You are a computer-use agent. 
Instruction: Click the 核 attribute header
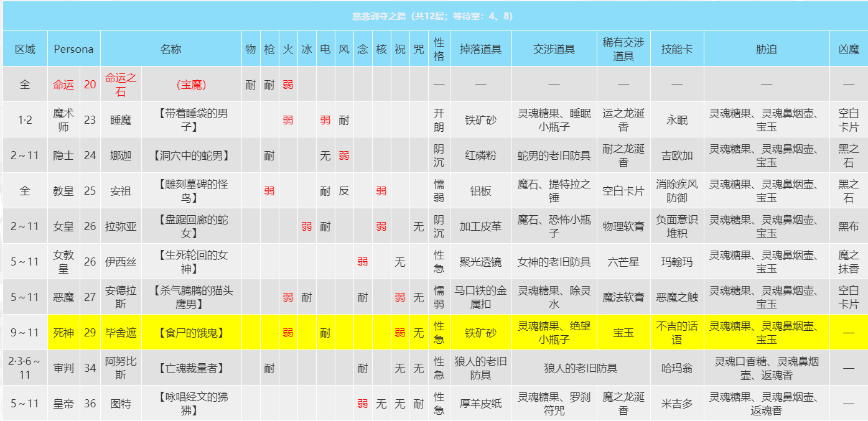click(381, 49)
